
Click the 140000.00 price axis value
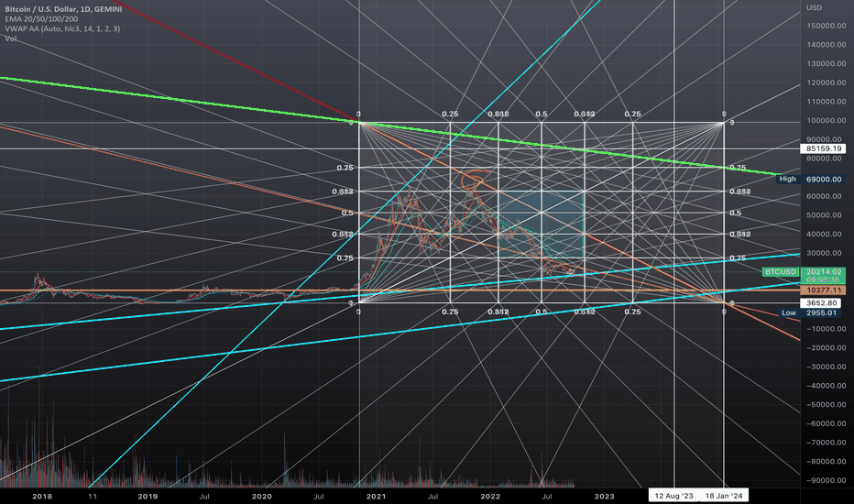tap(827, 45)
